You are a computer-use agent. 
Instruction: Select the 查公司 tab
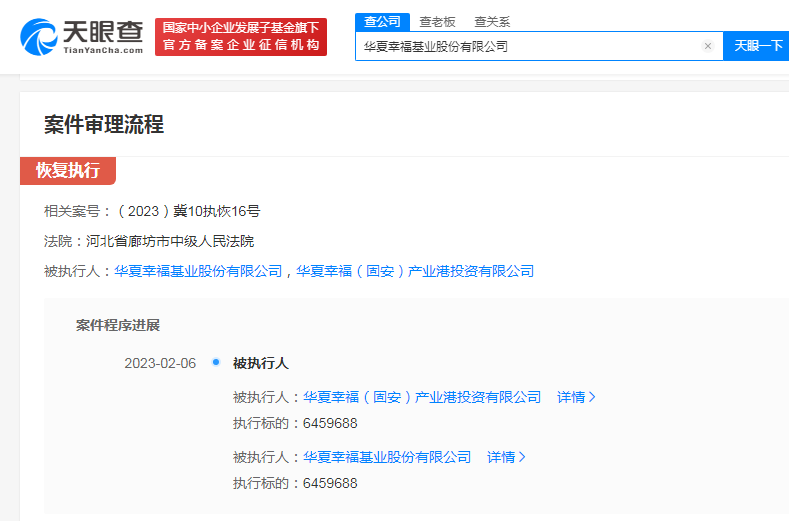pyautogui.click(x=382, y=22)
